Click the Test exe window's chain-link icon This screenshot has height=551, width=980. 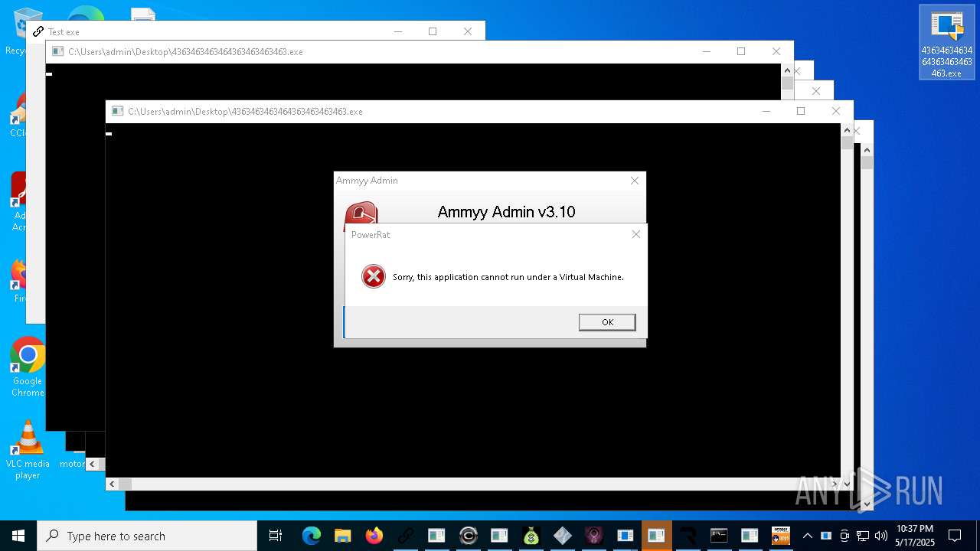tap(38, 31)
